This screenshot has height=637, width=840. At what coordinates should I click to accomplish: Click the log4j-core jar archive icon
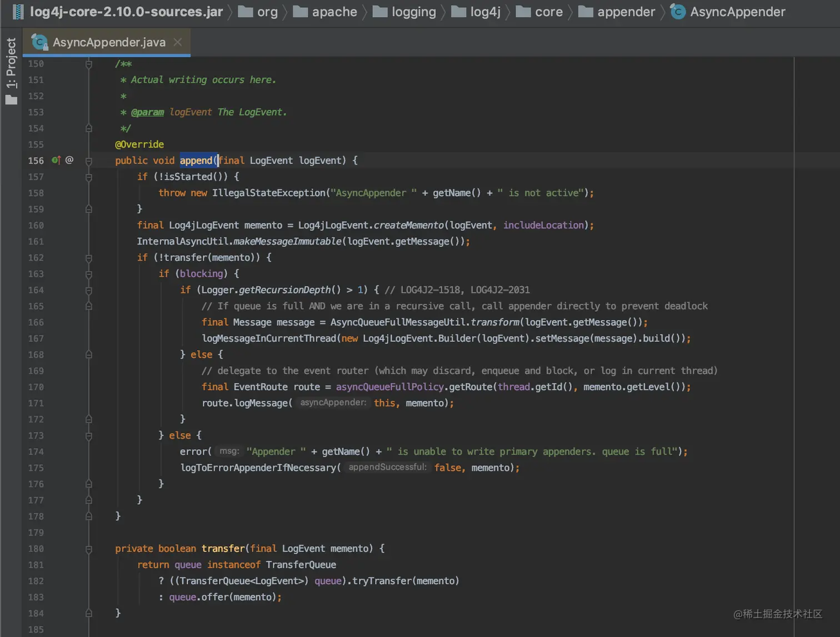[x=18, y=12]
